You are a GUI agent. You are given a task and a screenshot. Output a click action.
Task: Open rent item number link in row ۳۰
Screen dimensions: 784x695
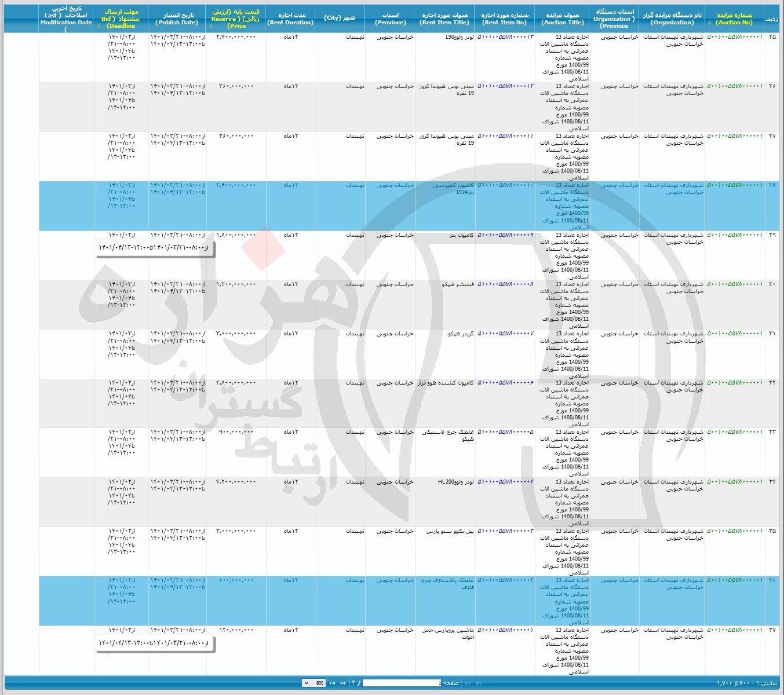pyautogui.click(x=505, y=284)
